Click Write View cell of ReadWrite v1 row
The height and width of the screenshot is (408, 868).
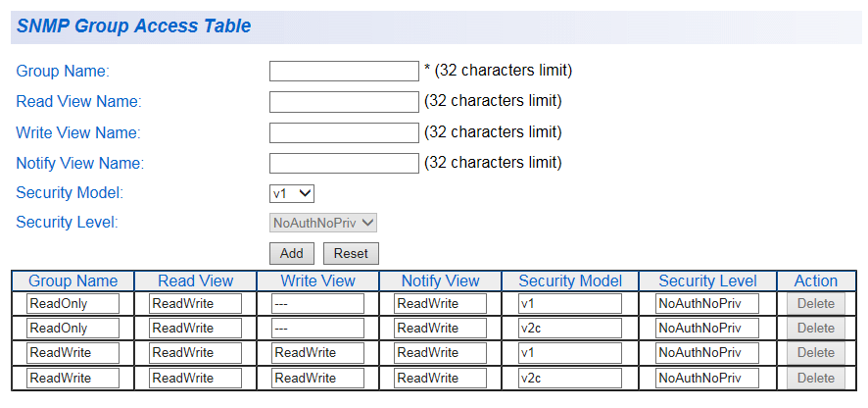tap(317, 352)
